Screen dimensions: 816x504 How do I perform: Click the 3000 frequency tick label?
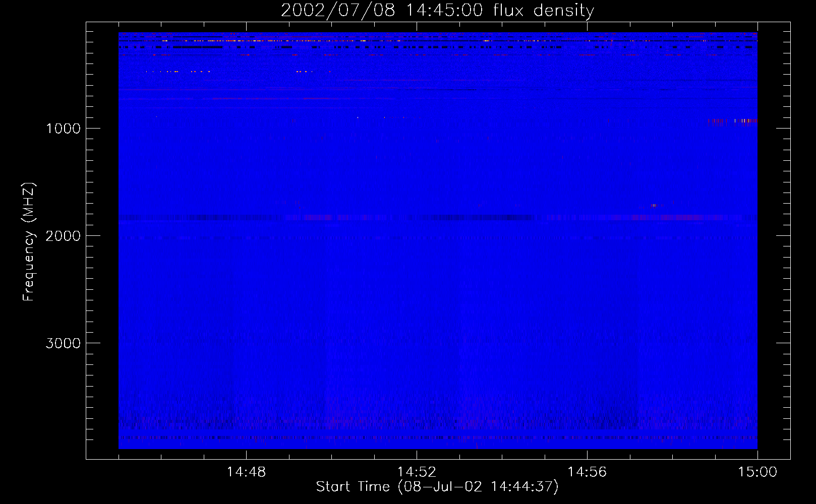tap(63, 343)
